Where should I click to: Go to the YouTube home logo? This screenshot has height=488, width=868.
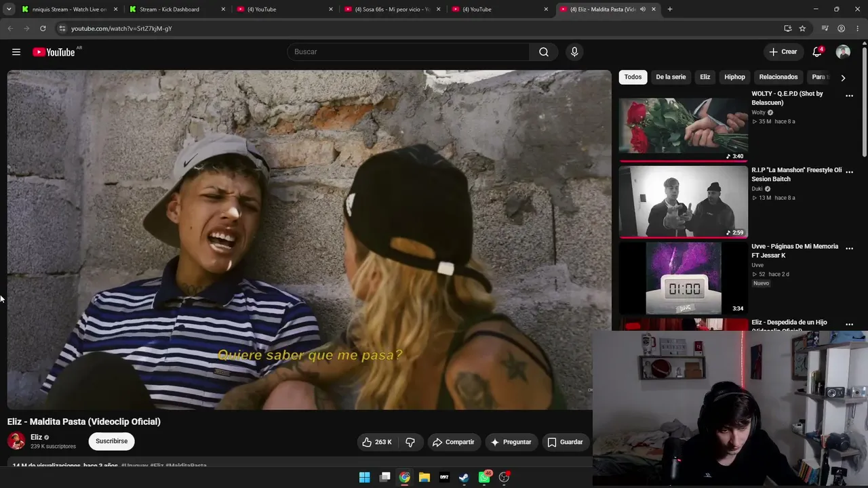[54, 52]
